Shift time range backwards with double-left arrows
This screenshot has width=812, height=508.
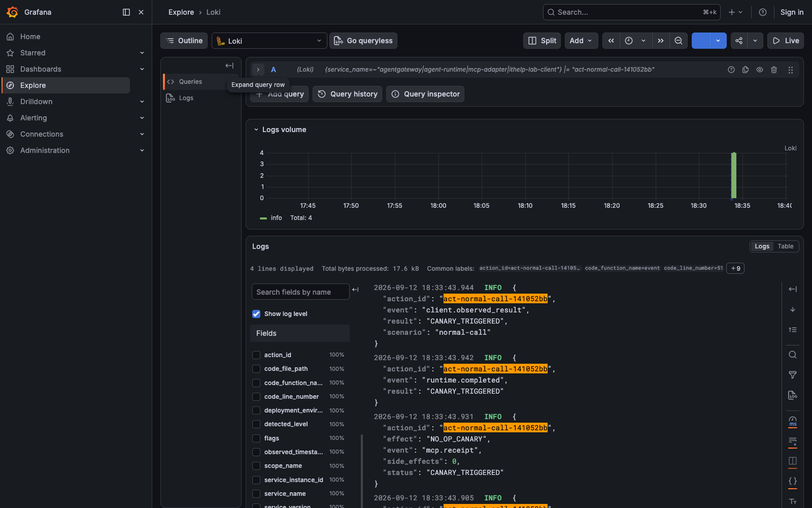point(611,41)
